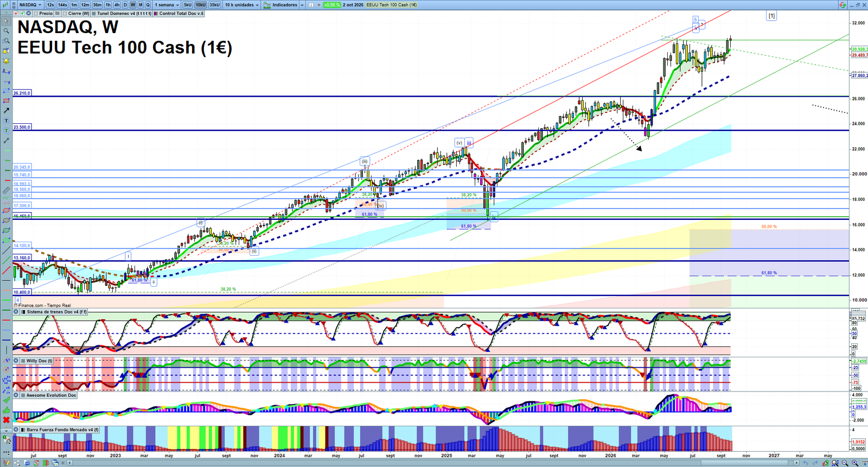
Task: Activate the black text label tool
Action: (7, 121)
